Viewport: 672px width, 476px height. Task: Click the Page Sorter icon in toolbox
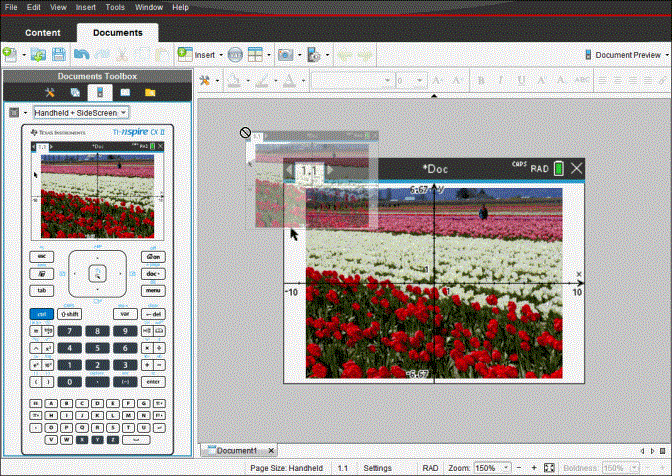tap(74, 92)
